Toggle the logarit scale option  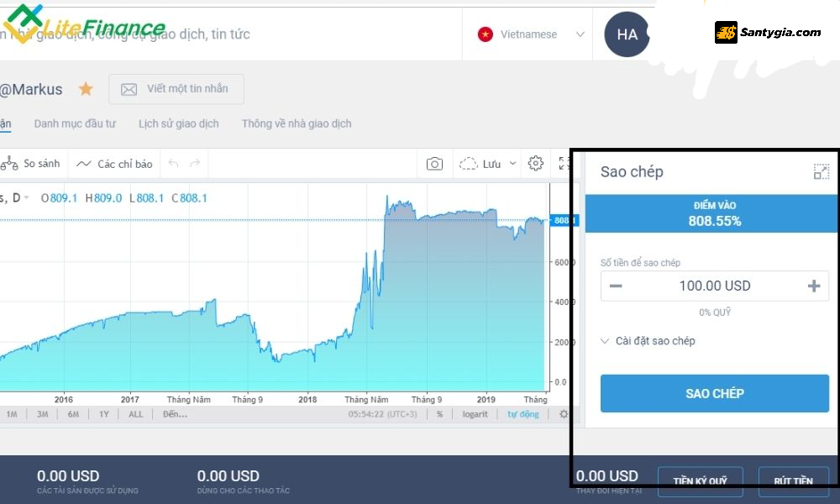(x=475, y=414)
